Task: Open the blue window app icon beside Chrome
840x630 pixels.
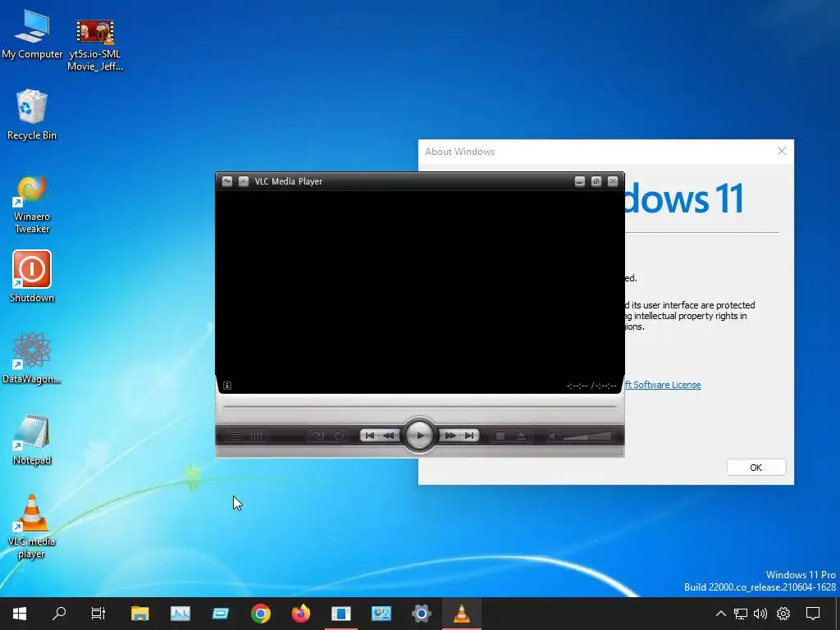Action: click(x=220, y=614)
